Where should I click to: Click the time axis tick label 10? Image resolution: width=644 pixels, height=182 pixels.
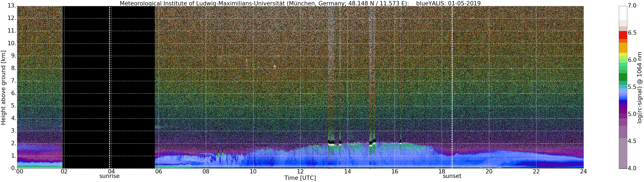[253, 172]
